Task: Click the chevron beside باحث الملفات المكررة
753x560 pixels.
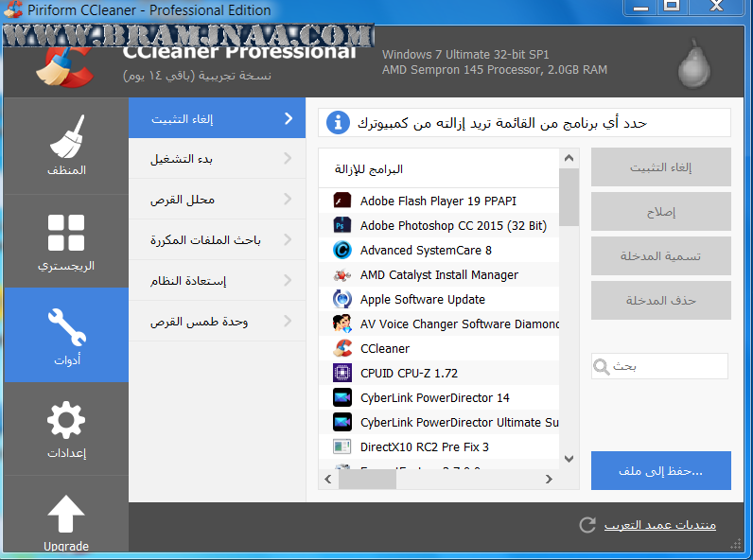Action: click(288, 239)
